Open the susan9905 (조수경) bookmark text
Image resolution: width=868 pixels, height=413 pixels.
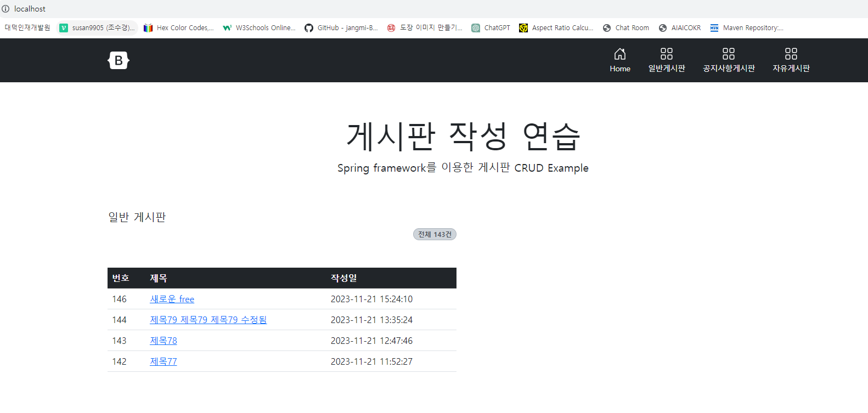click(x=103, y=28)
